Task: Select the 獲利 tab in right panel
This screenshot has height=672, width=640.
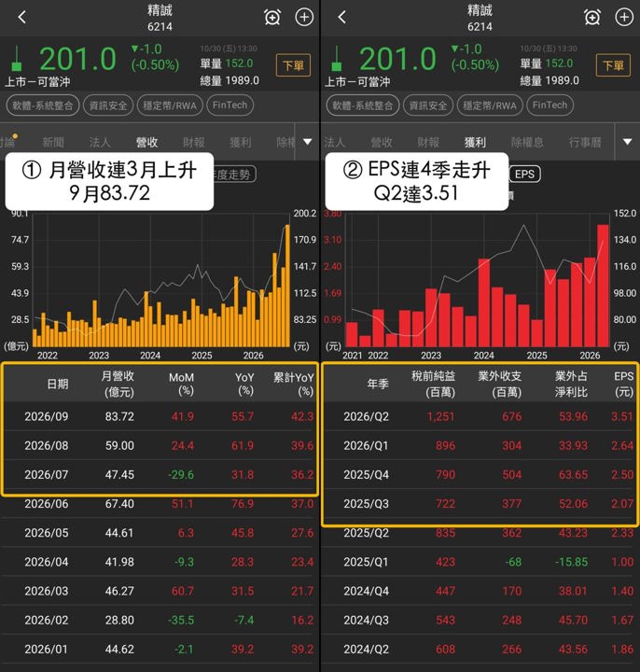Action: 475,142
